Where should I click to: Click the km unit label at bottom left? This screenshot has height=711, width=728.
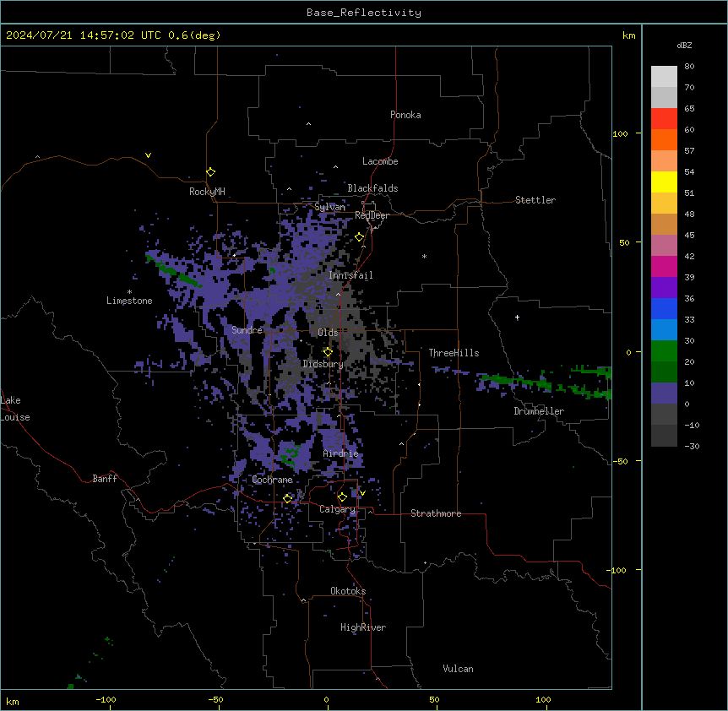[12, 701]
